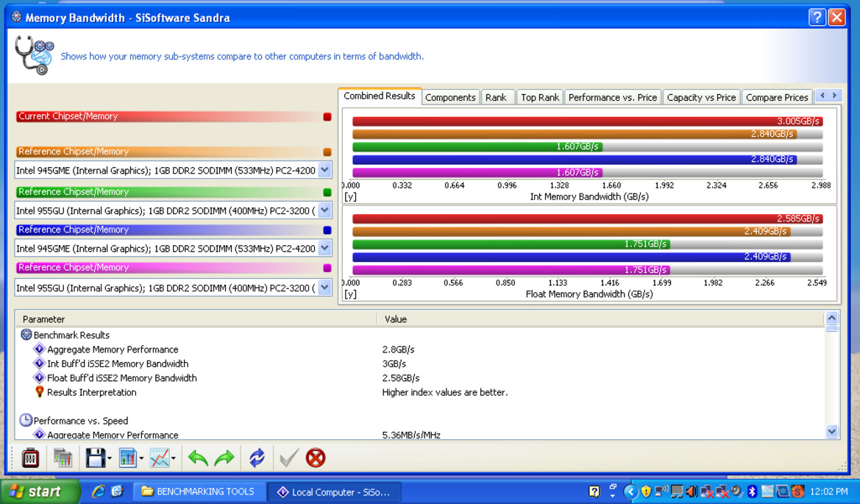Click the results list scroll up arrow
The image size is (860, 504).
[x=831, y=318]
